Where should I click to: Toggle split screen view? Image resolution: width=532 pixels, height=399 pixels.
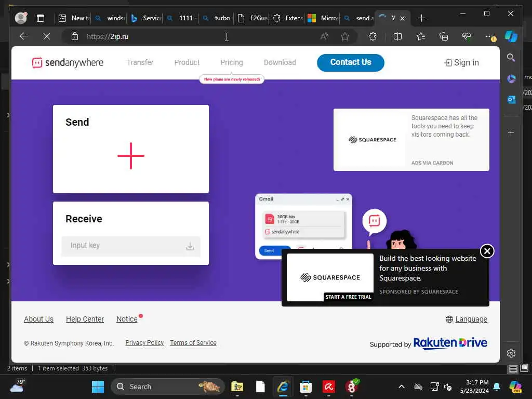397,36
